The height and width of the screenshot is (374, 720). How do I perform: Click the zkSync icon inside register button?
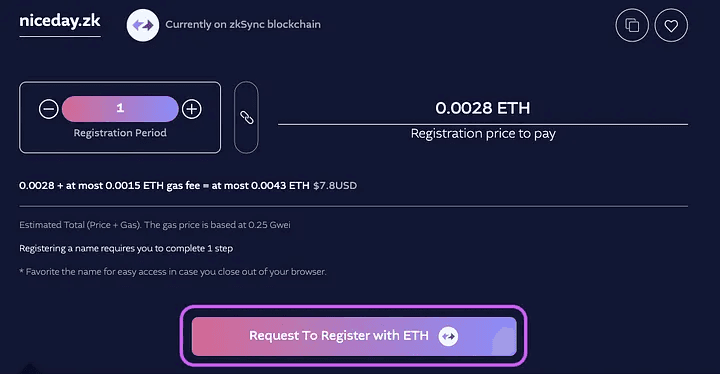click(x=448, y=336)
